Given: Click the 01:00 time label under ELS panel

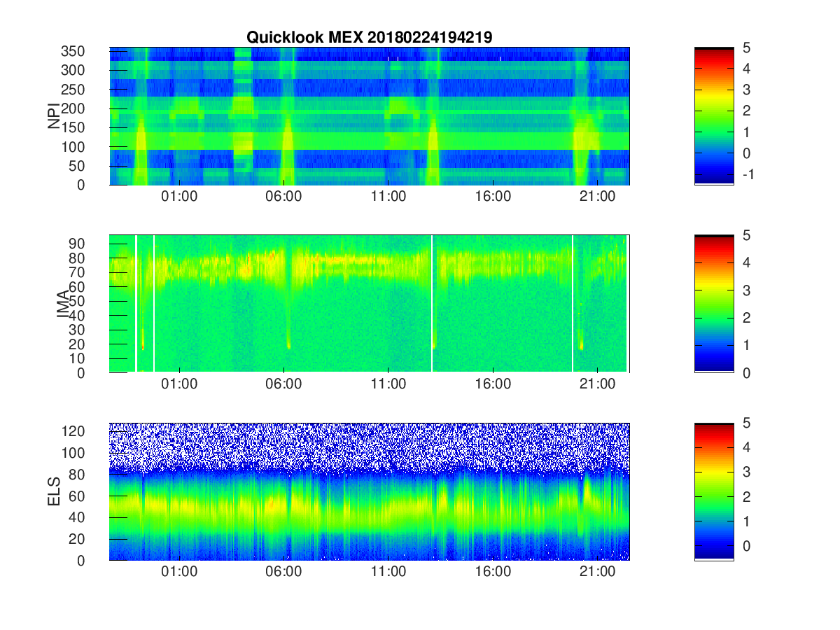Looking at the screenshot, I should (x=179, y=573).
